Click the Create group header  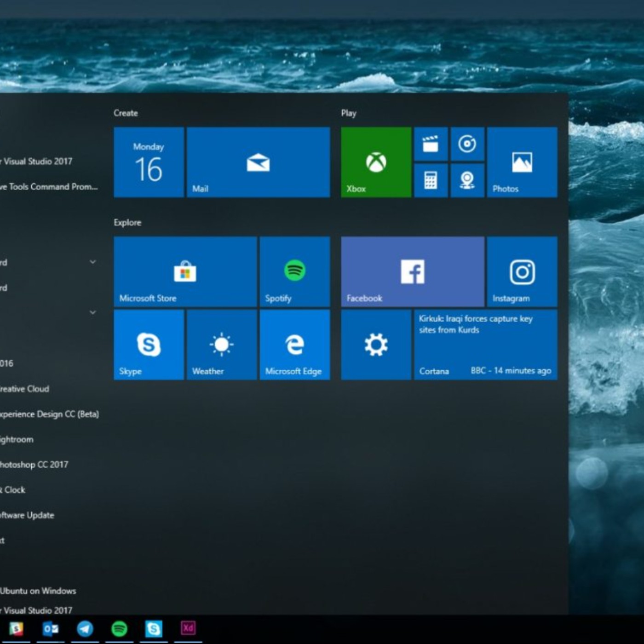point(126,113)
